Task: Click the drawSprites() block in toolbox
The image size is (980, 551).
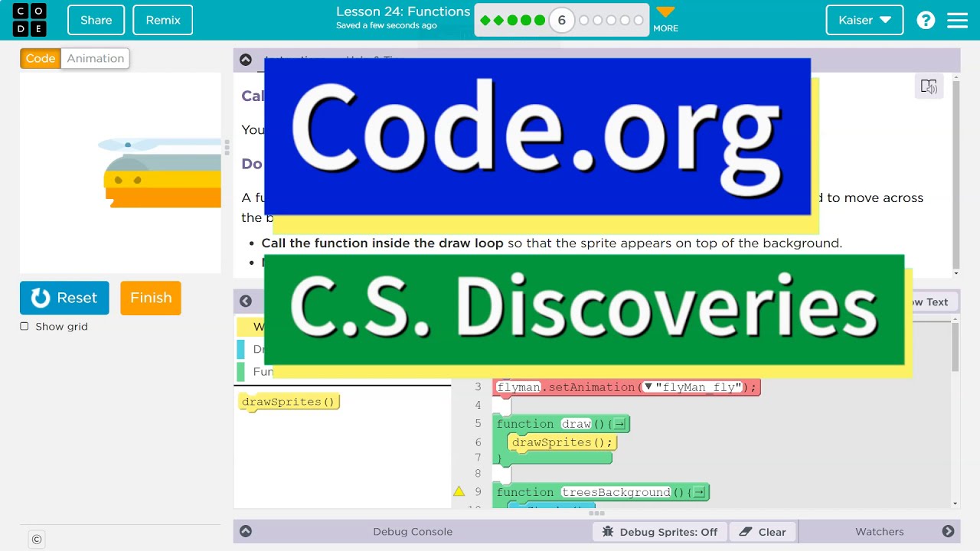Action: [289, 402]
